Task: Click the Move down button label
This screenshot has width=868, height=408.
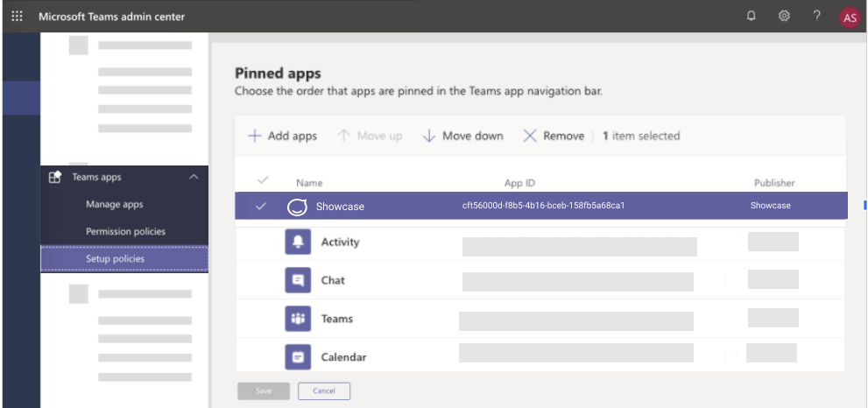Action: (x=473, y=137)
